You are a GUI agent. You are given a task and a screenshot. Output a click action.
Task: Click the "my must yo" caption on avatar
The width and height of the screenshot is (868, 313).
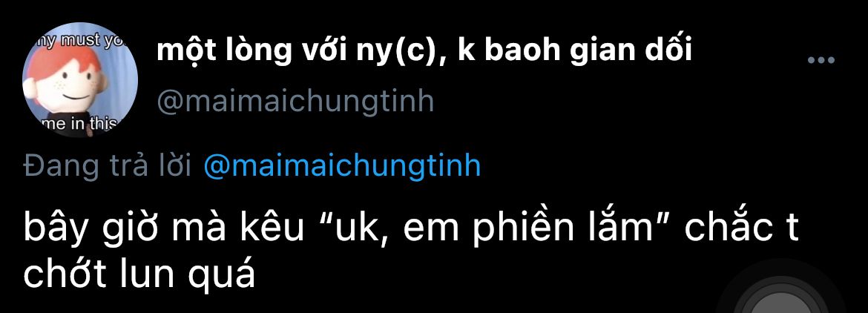point(77,40)
